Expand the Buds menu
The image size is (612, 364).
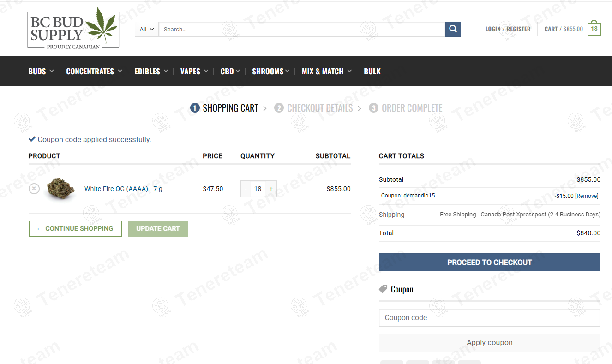(41, 71)
